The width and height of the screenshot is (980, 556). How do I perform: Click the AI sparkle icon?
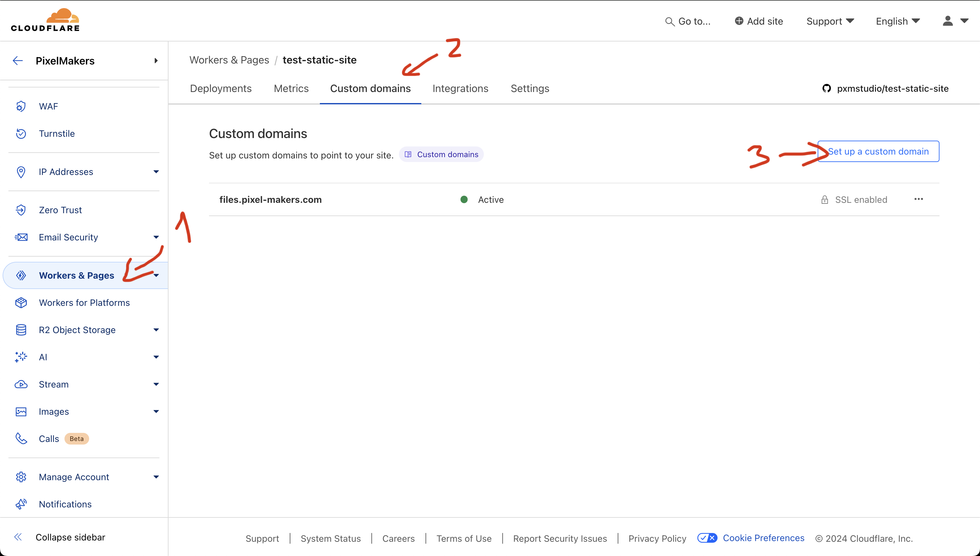[x=21, y=357]
